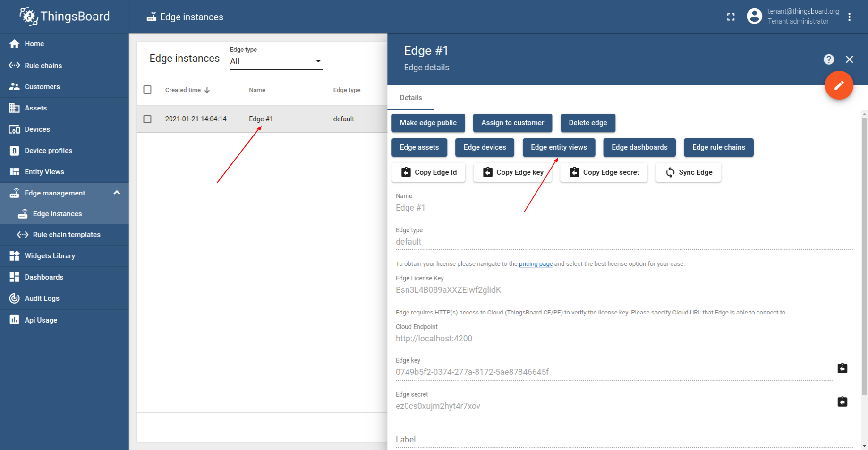
Task: Click the details panel vertical scrollbar
Action: [864, 255]
